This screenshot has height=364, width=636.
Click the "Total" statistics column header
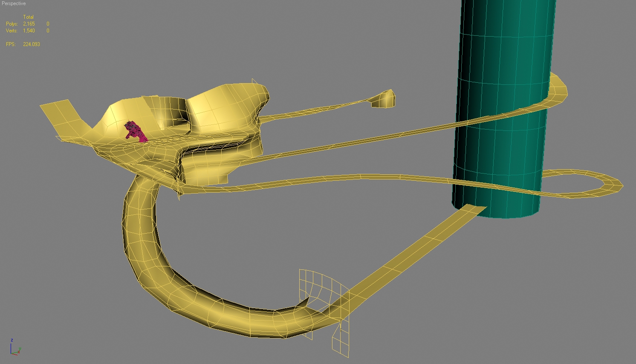tap(28, 17)
